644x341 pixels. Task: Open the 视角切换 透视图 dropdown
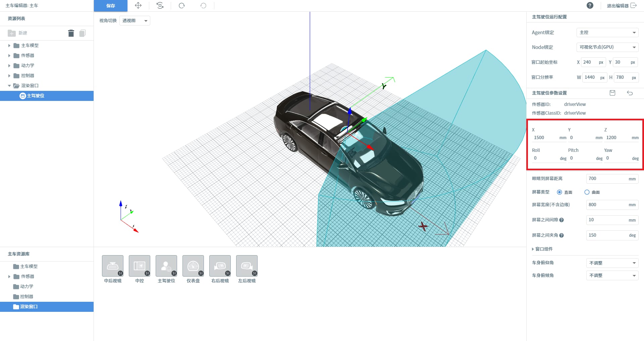135,20
